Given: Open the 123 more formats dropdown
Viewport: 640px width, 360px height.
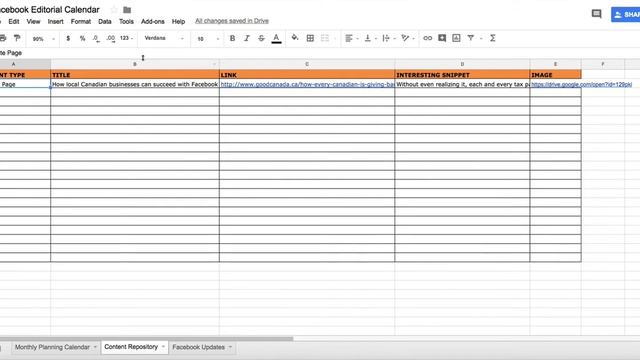Looking at the screenshot, I should [126, 38].
